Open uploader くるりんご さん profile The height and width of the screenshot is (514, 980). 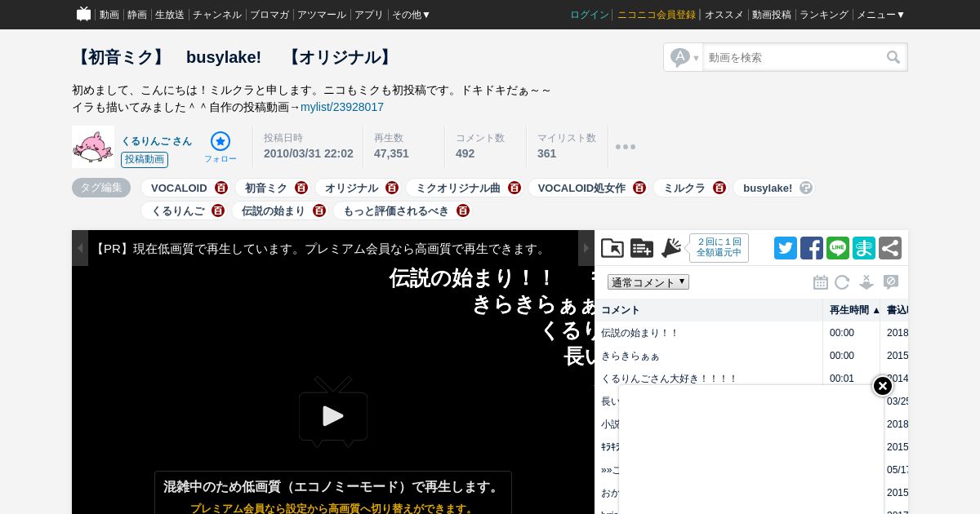157,141
